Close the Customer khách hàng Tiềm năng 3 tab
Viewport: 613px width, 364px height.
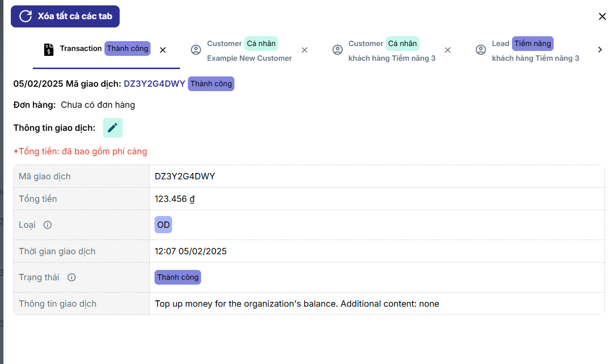(x=448, y=50)
